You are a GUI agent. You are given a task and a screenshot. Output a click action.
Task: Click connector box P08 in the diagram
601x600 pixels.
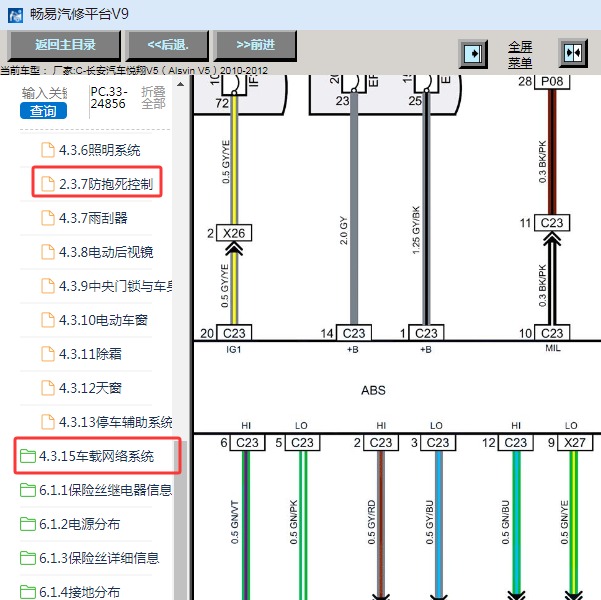click(552, 81)
